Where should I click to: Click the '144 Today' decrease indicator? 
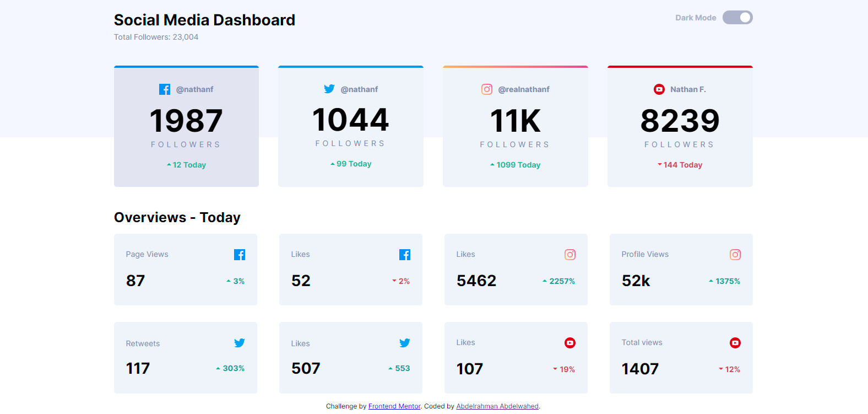[680, 165]
